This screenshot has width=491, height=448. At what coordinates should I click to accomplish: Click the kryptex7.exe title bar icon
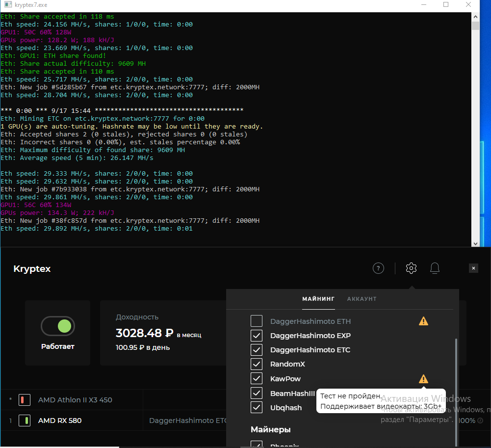[x=7, y=5]
